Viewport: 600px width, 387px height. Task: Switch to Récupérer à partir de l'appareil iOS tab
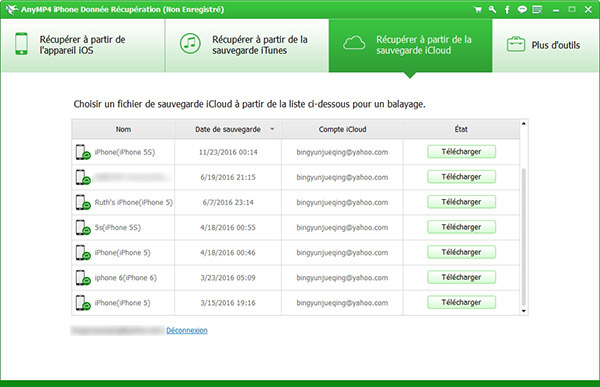(x=83, y=45)
